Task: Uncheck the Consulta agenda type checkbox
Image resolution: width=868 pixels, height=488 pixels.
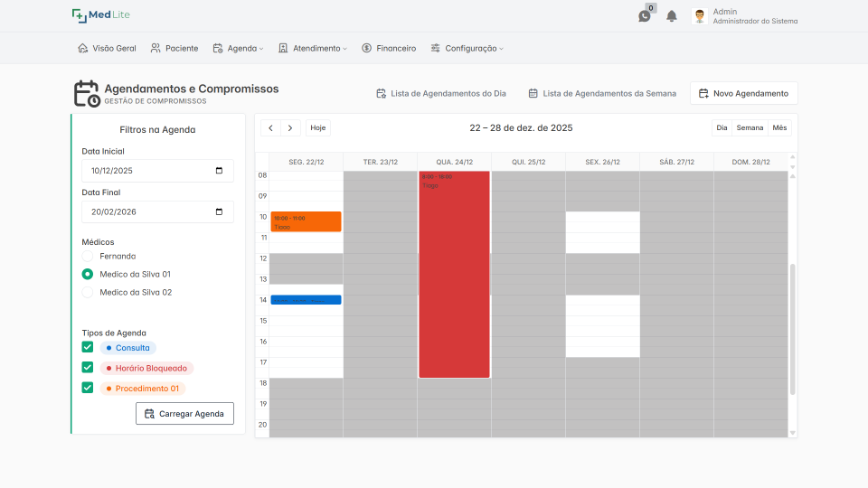Action: [x=88, y=347]
